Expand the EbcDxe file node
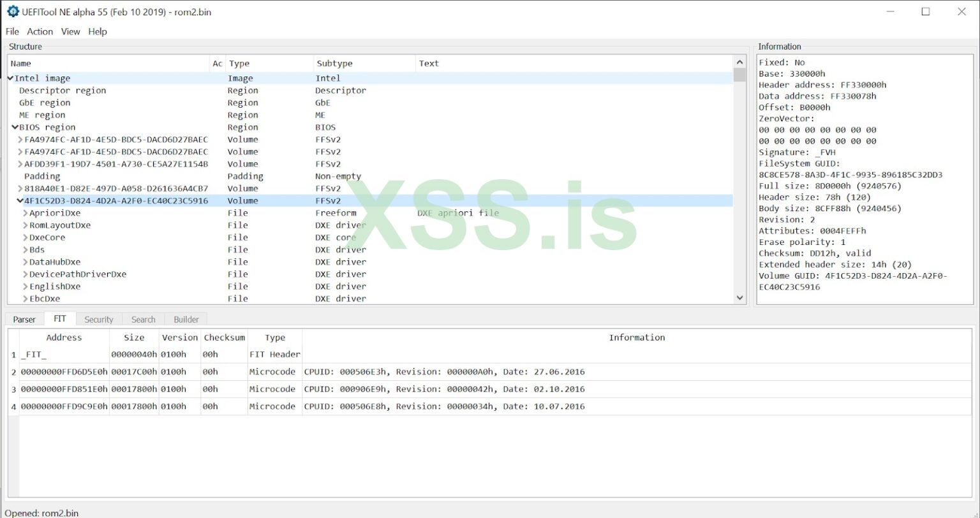Screen dimensions: 980x518 [x=26, y=299]
